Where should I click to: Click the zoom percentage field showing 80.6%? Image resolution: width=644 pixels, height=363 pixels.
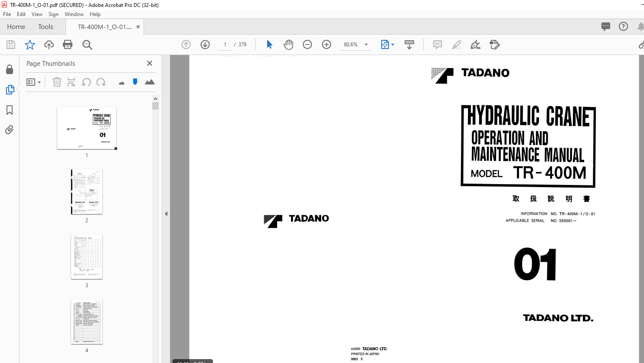pos(351,45)
